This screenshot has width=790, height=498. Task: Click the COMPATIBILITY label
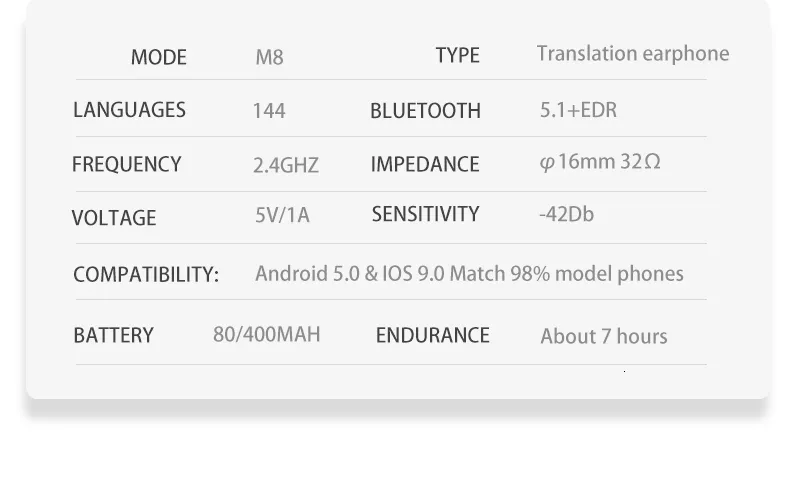click(x=146, y=275)
